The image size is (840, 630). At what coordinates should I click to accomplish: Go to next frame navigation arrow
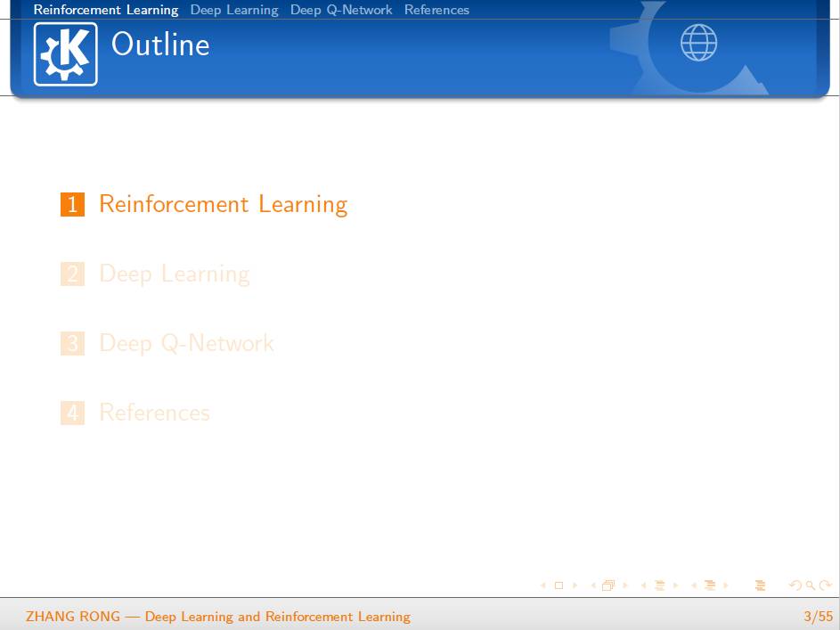[x=624, y=585]
